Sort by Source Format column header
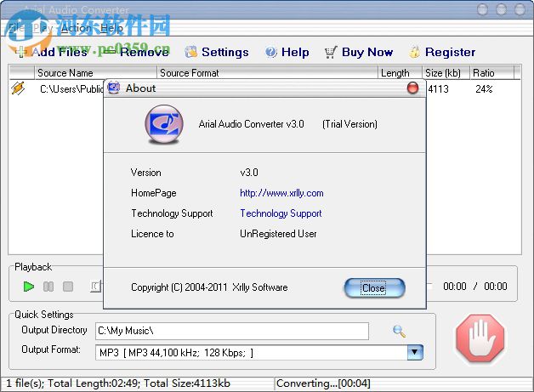This screenshot has width=534, height=392. [x=267, y=73]
